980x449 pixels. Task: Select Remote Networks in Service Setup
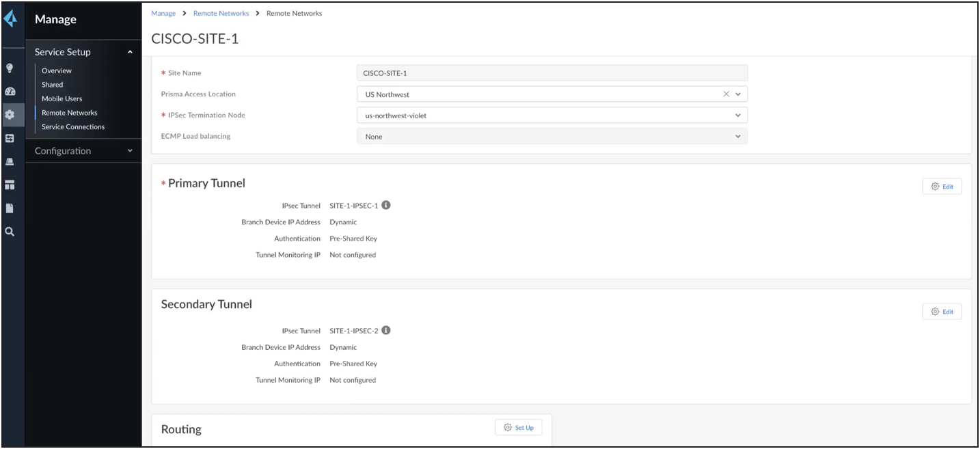pyautogui.click(x=70, y=113)
